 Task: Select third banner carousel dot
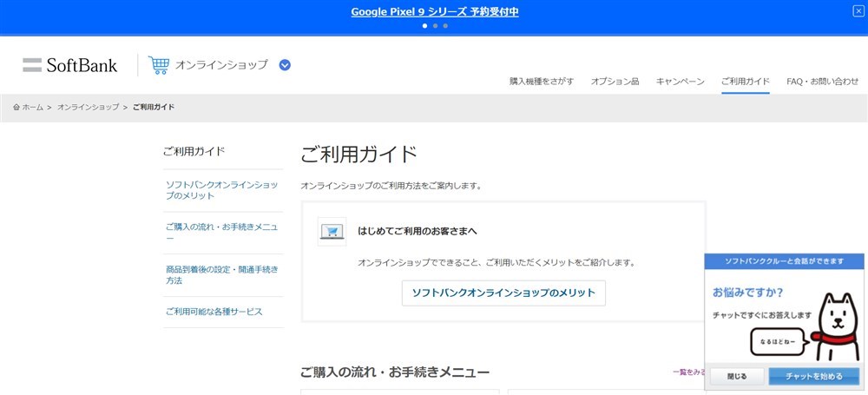point(445,25)
